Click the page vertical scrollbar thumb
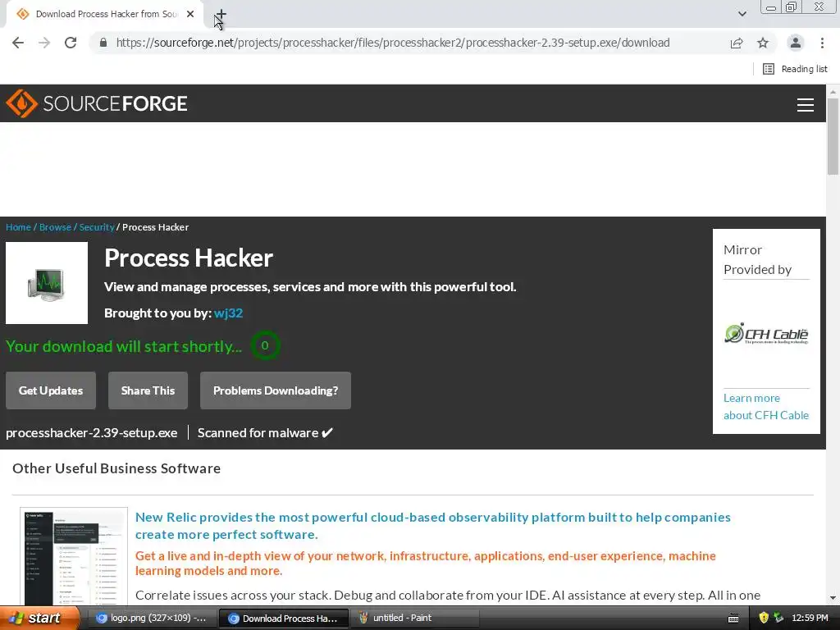This screenshot has width=840, height=630. coord(833,137)
